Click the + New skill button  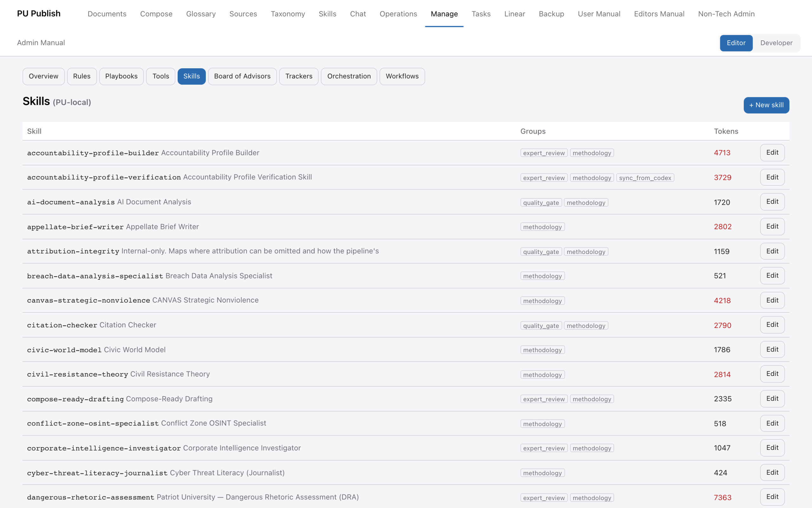coord(766,105)
